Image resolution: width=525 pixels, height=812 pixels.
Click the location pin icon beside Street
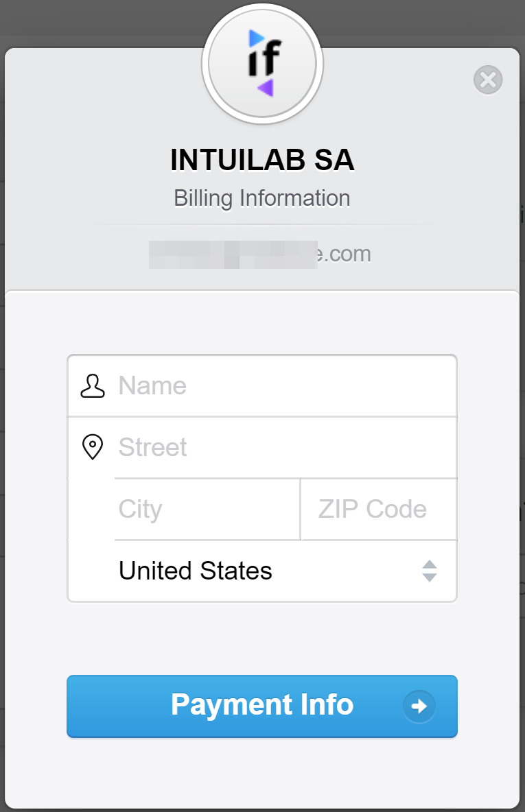[93, 447]
